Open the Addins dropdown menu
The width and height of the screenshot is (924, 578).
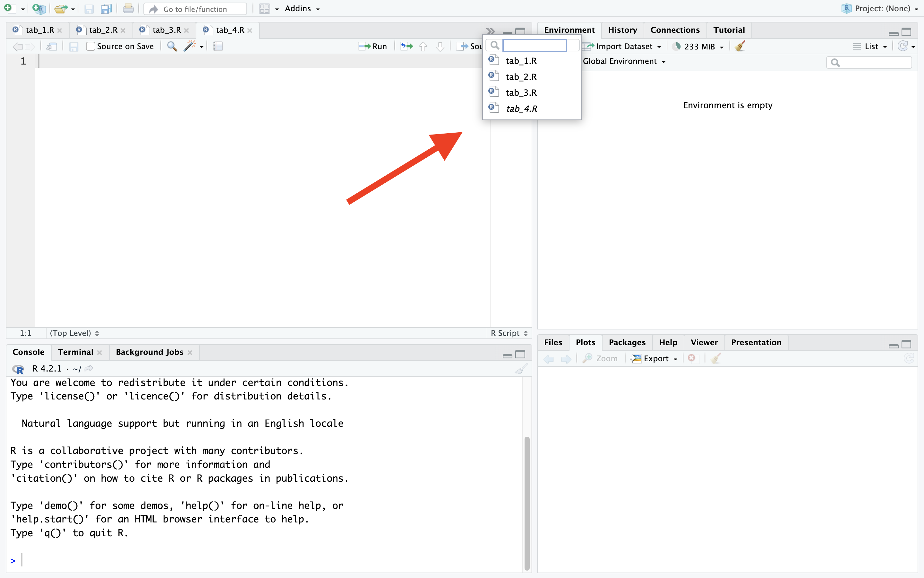click(x=302, y=8)
